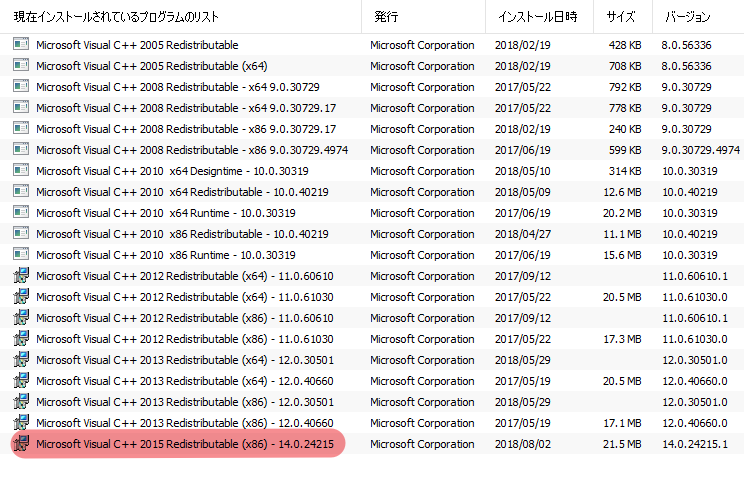Screen dimensions: 744x478
Task: Click the 17.3 MB size cell
Action: (622, 339)
